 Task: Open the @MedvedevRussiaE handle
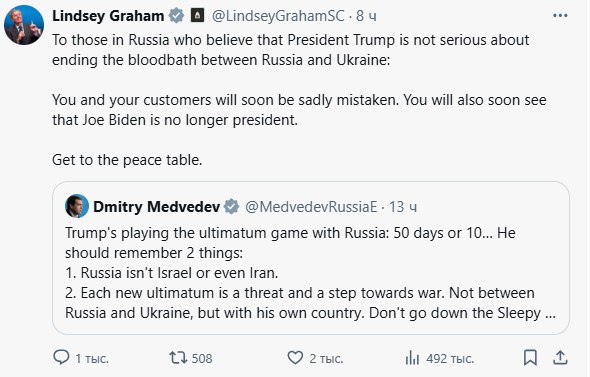click(x=311, y=207)
